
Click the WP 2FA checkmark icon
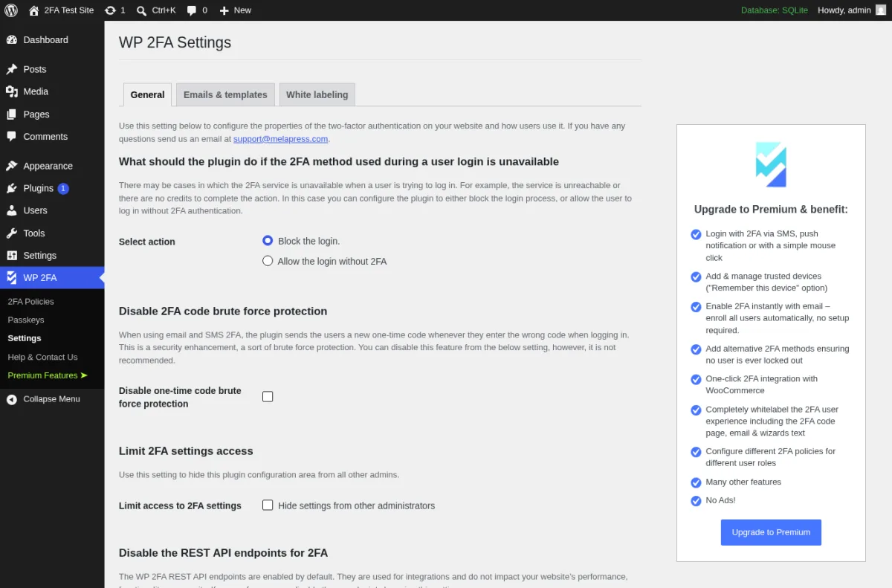[x=12, y=278]
